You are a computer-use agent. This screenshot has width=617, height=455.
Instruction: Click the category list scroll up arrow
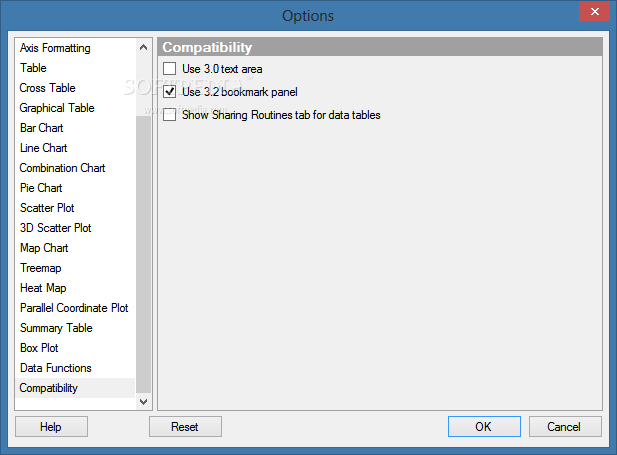click(144, 47)
